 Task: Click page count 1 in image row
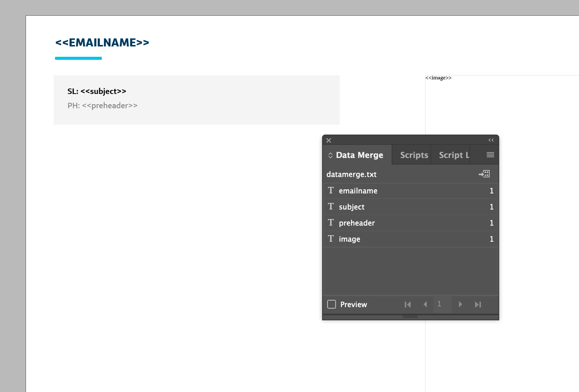pos(492,239)
